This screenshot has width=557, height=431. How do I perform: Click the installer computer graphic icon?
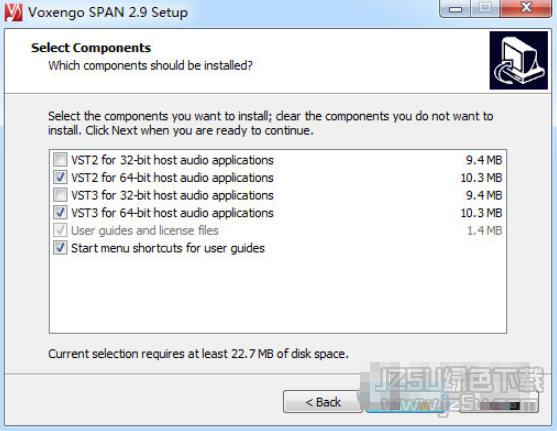pyautogui.click(x=518, y=60)
